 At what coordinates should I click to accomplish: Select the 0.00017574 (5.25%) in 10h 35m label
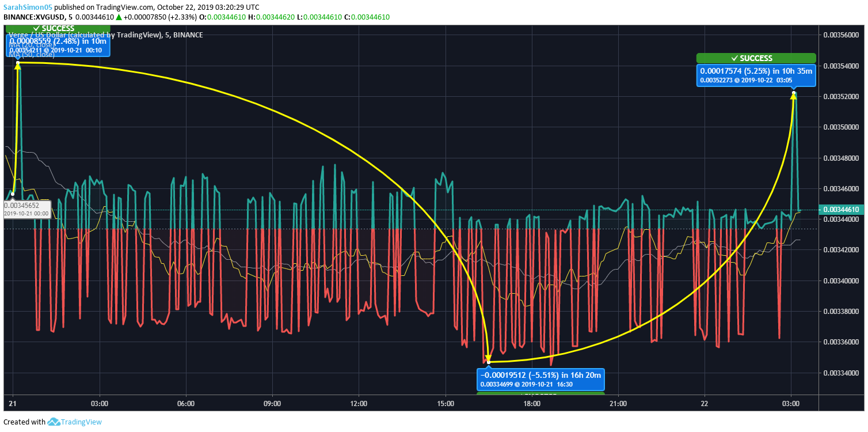[x=756, y=71]
